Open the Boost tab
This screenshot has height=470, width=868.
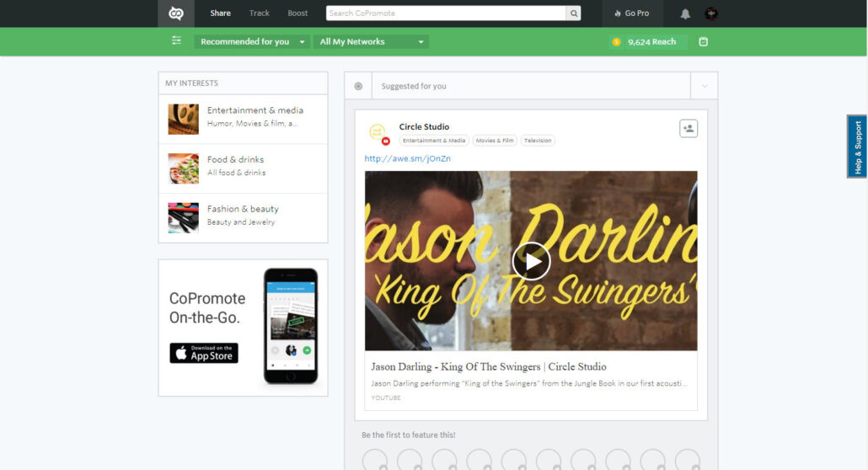(x=297, y=13)
